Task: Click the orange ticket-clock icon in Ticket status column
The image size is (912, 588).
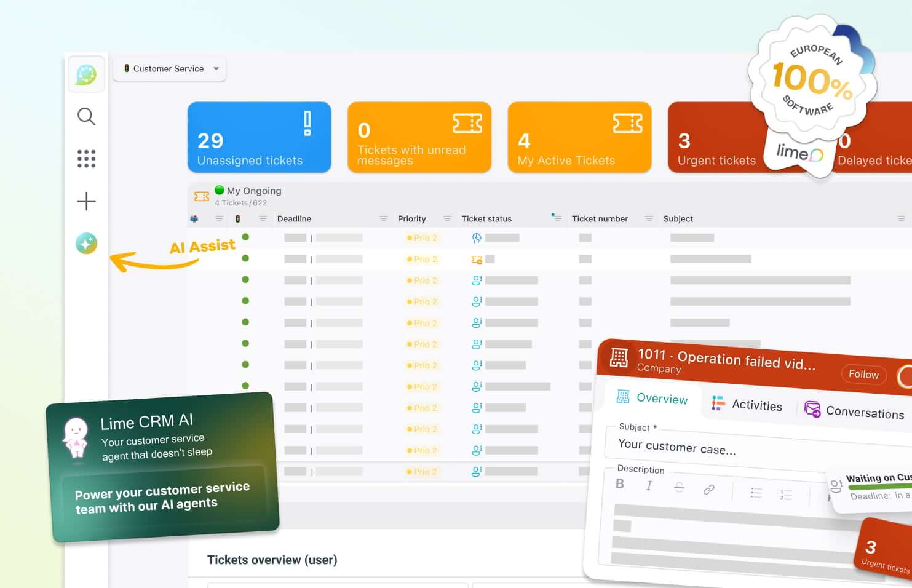Action: pos(477,260)
